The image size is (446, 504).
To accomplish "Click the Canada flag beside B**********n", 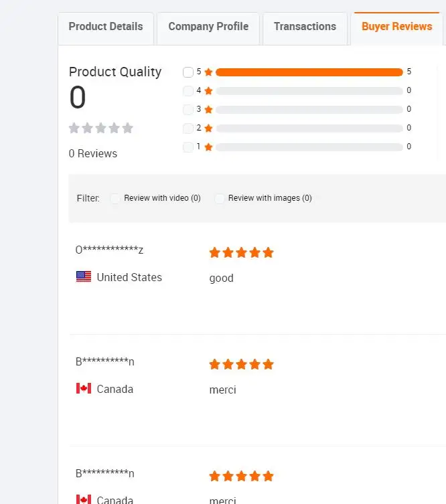I will 84,388.
